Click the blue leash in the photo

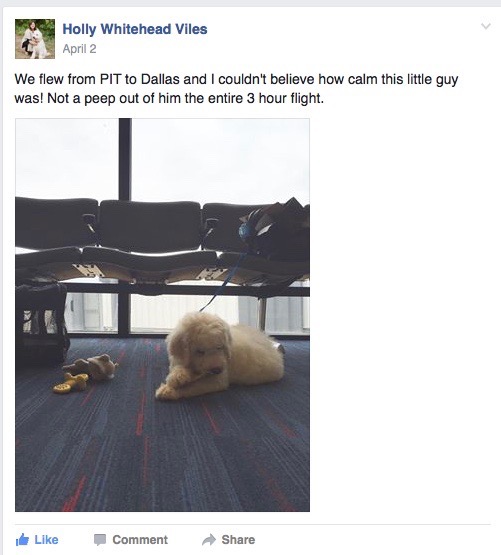223,283
